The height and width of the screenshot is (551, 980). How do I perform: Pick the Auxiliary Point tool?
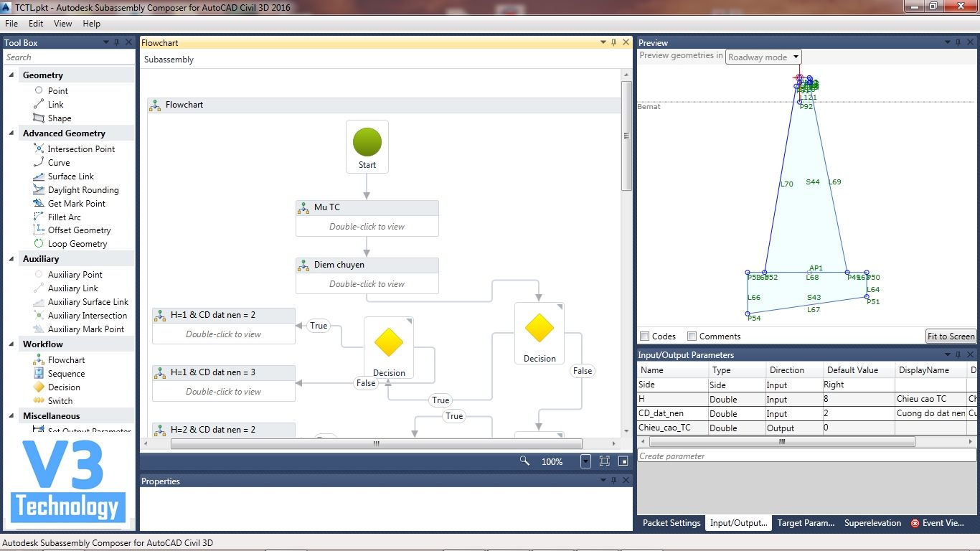tap(75, 275)
